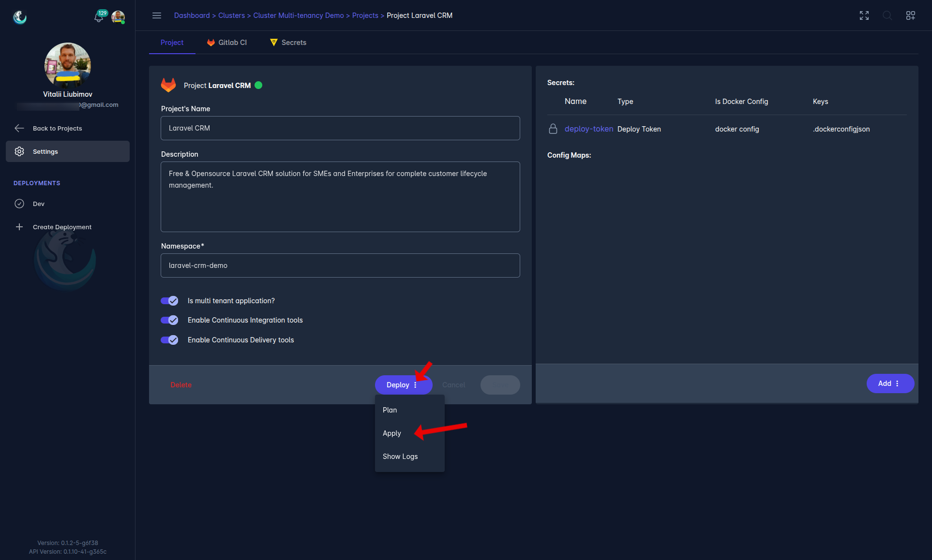Viewport: 932px width, 560px height.
Task: Switch to the Gitlab CI tab
Action: 226,43
